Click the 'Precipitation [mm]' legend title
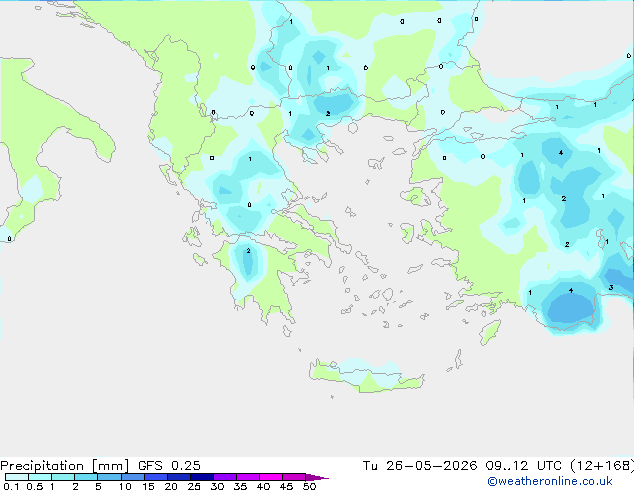634x490 pixels. (65, 466)
